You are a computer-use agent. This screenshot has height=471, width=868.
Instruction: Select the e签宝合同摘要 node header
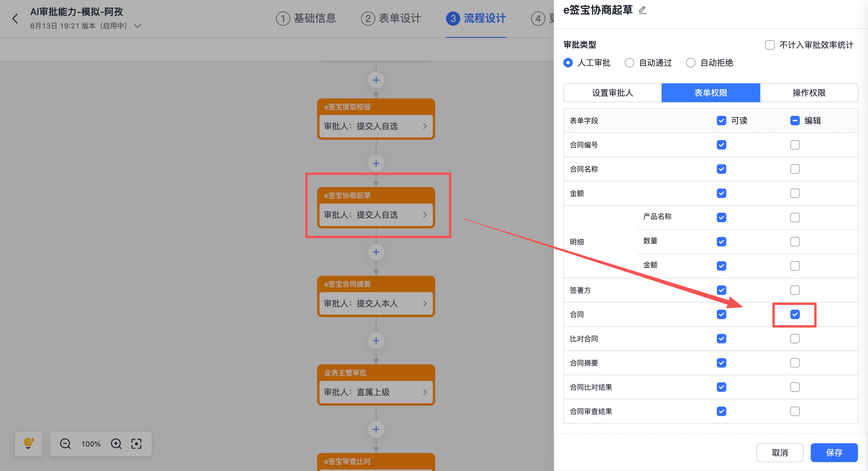click(x=376, y=284)
